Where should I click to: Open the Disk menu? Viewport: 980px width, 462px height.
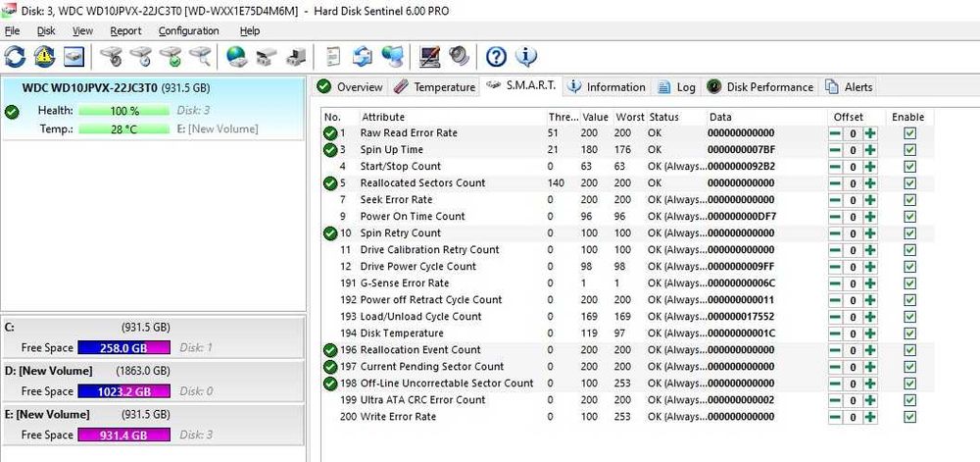pyautogui.click(x=46, y=30)
